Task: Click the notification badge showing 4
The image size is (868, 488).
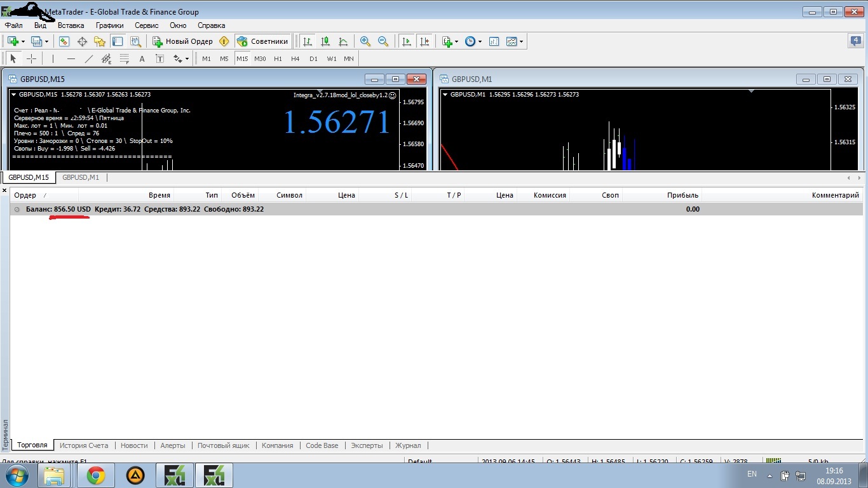Action: coord(855,41)
